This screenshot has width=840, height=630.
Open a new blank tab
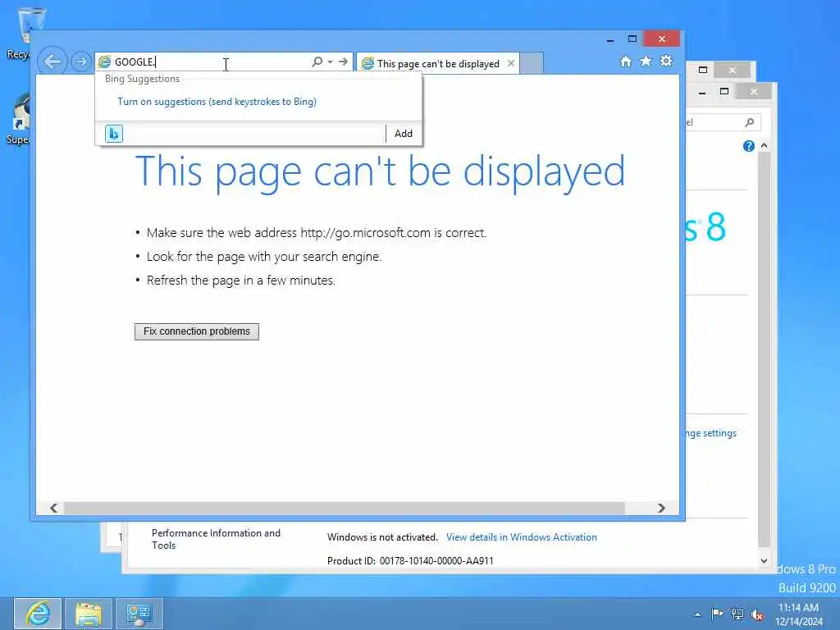click(532, 64)
